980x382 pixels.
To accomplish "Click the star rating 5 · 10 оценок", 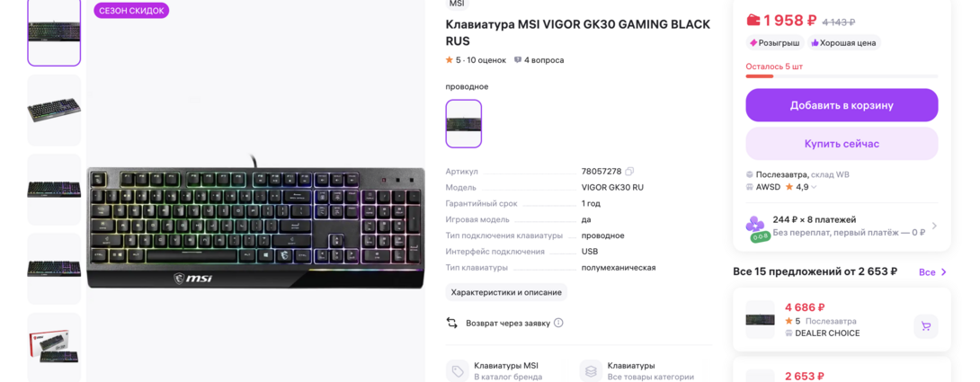I will [476, 60].
